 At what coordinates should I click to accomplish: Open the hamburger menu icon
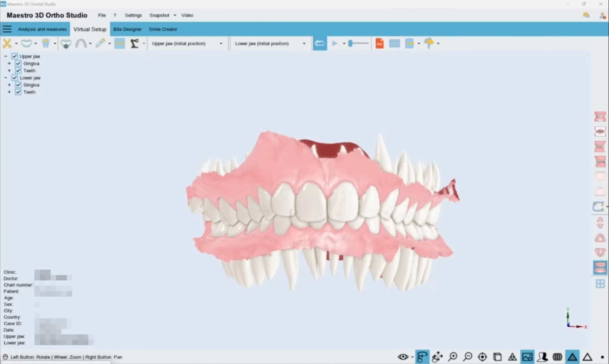coord(7,29)
